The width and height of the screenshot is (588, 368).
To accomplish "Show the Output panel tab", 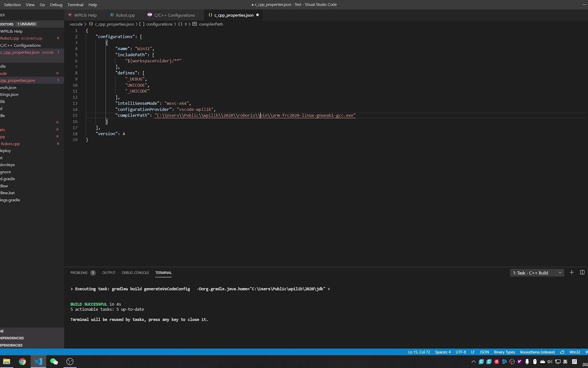I will point(109,273).
